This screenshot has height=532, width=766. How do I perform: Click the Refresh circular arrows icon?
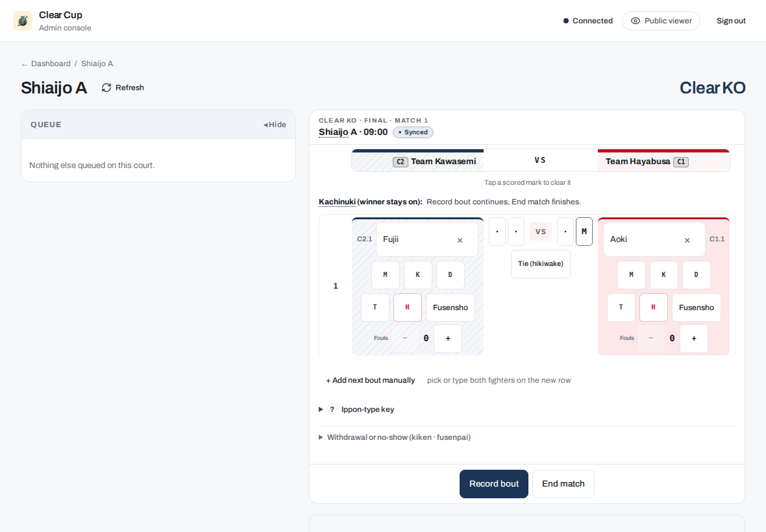click(x=106, y=88)
